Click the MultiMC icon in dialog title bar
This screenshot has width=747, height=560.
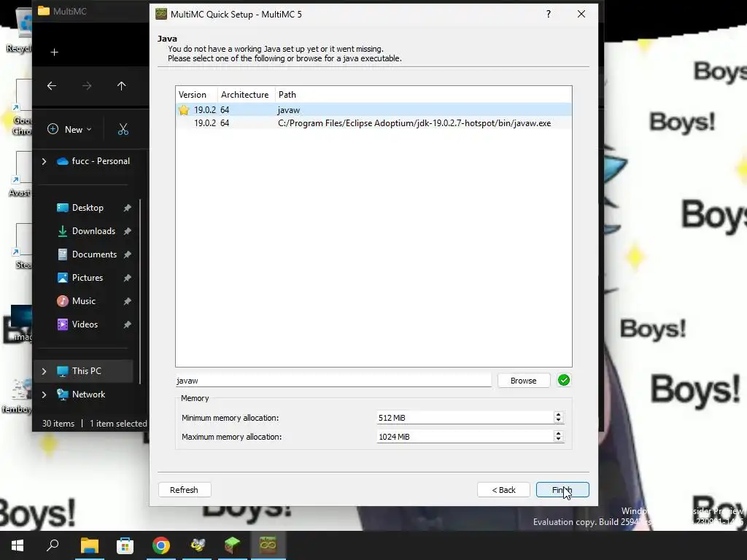click(161, 14)
